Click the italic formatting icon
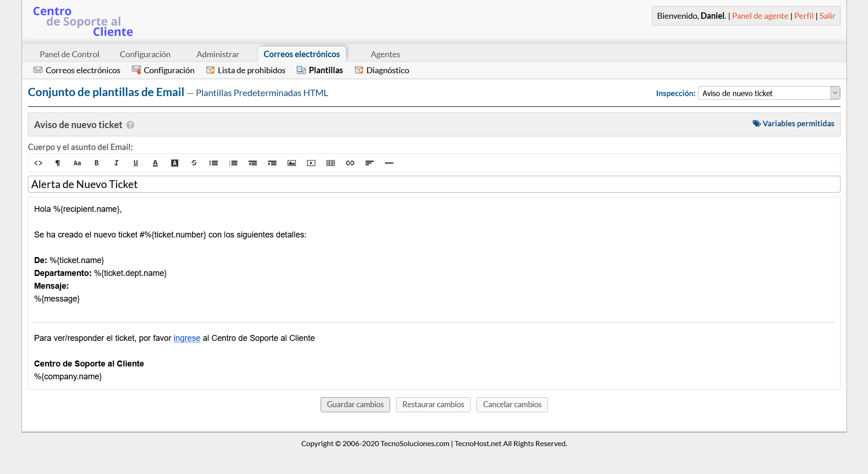 coord(116,163)
